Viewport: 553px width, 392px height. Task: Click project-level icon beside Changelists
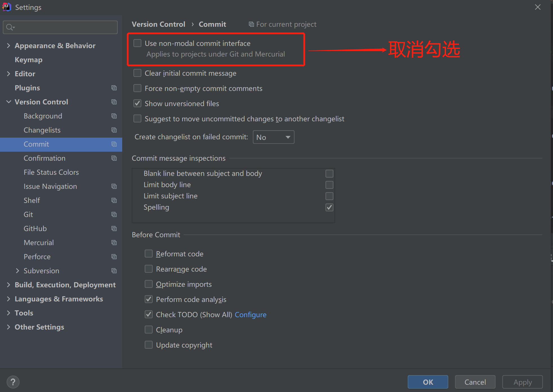click(x=114, y=130)
